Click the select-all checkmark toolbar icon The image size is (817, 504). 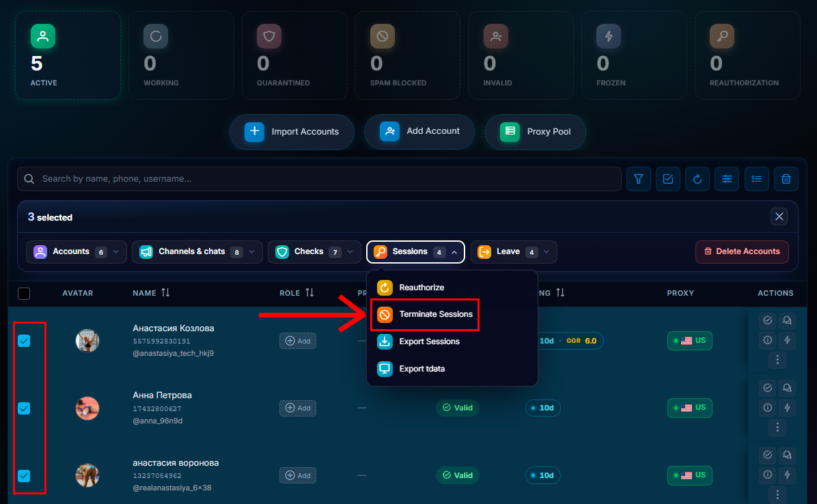click(x=668, y=179)
